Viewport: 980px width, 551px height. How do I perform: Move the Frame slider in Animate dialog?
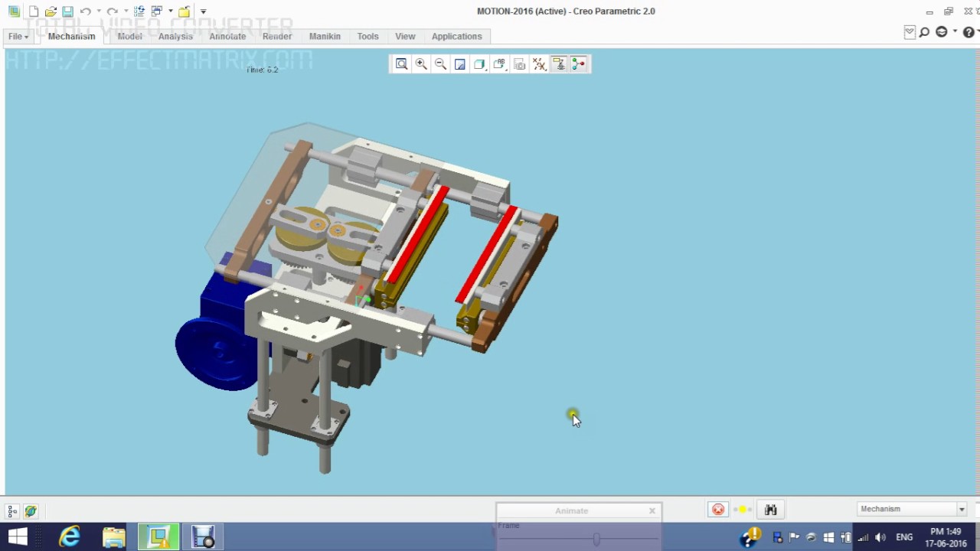(596, 540)
